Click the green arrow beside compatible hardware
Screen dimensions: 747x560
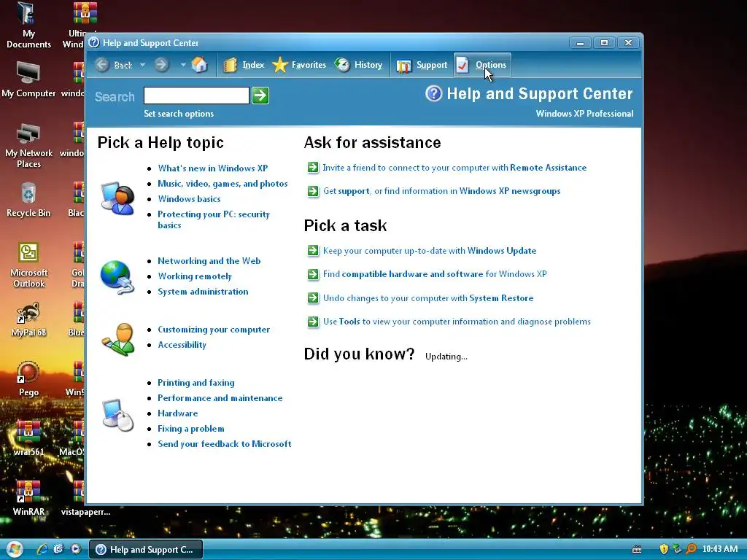(x=313, y=274)
